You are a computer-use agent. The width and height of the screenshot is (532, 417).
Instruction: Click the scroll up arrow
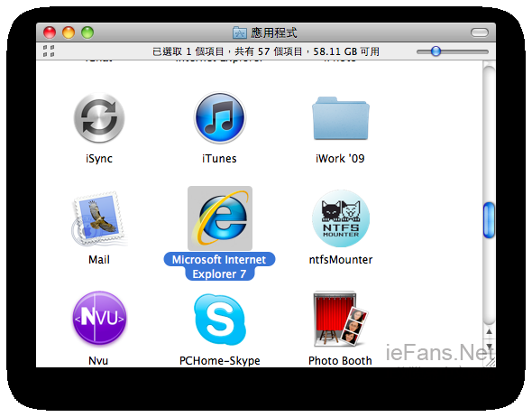click(489, 332)
